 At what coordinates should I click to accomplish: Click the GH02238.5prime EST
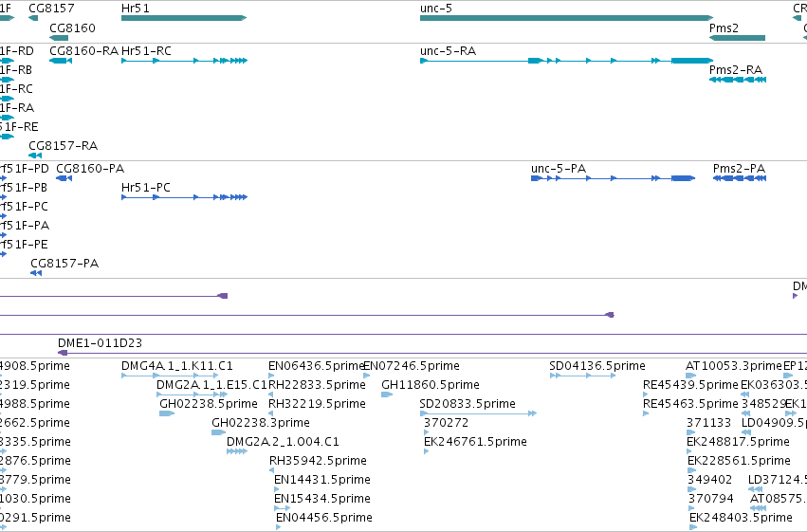pyautogui.click(x=167, y=413)
